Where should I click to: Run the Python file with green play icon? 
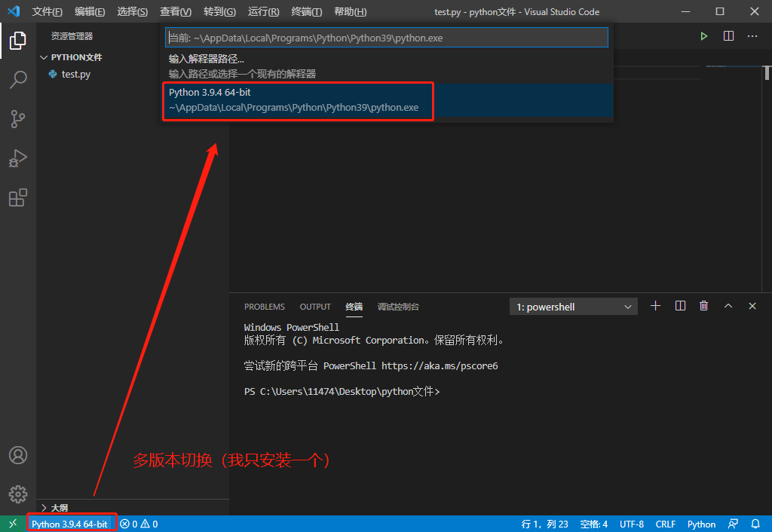coord(704,36)
